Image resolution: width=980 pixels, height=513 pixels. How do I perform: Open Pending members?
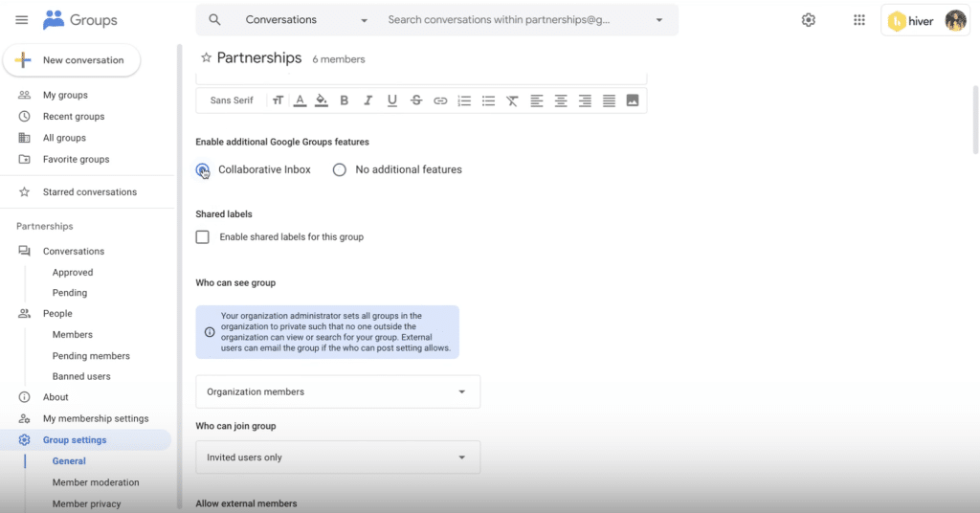91,355
